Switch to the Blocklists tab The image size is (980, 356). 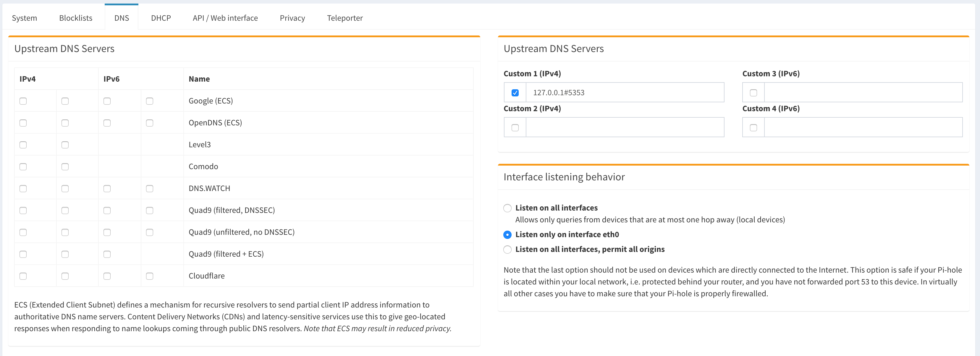76,18
